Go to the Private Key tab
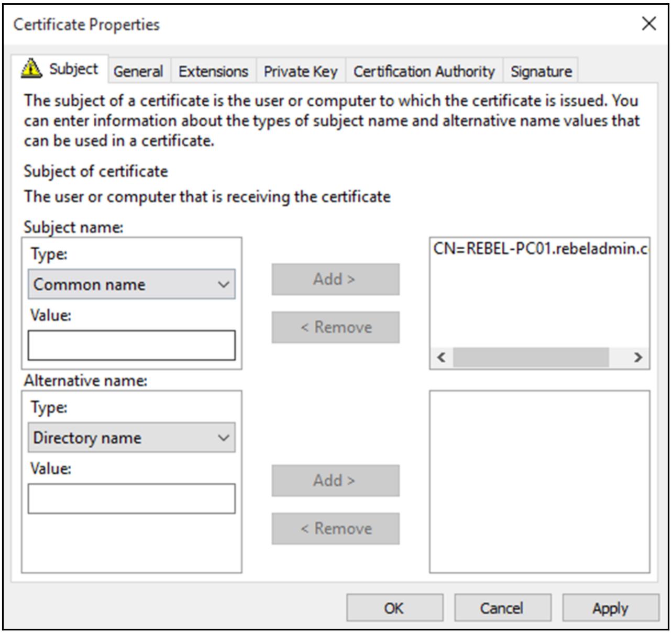 (x=300, y=72)
